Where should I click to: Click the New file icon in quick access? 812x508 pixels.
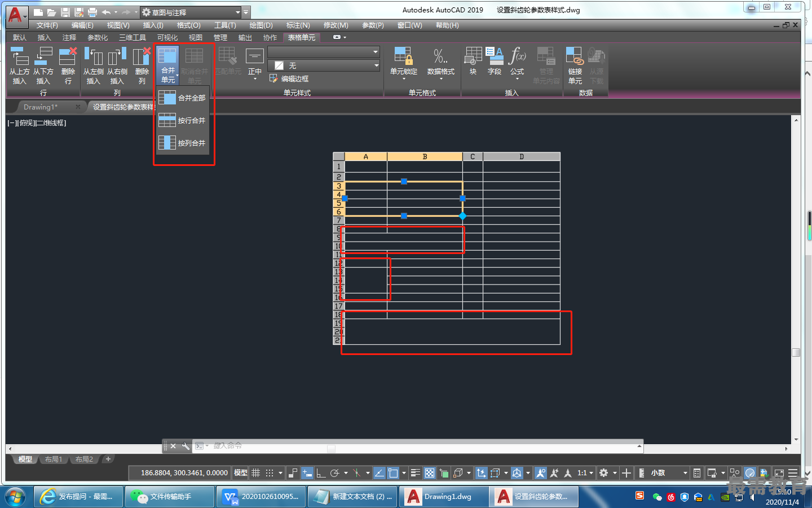click(x=38, y=12)
